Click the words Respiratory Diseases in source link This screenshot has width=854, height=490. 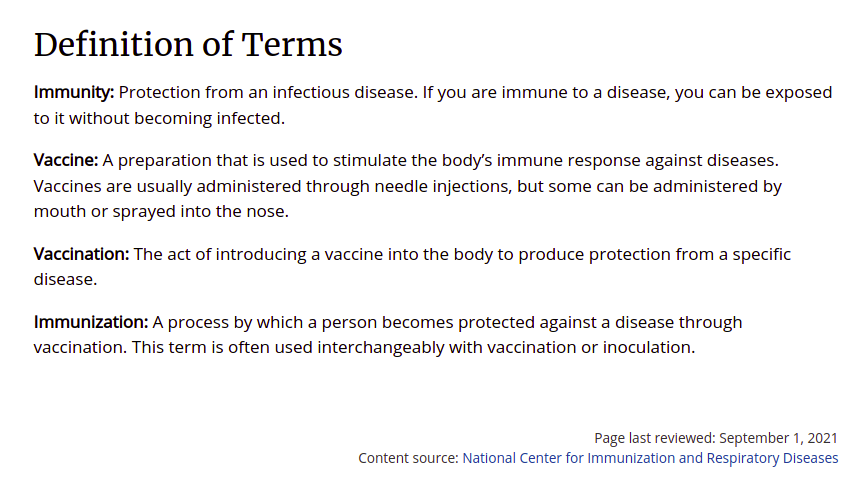772,458
